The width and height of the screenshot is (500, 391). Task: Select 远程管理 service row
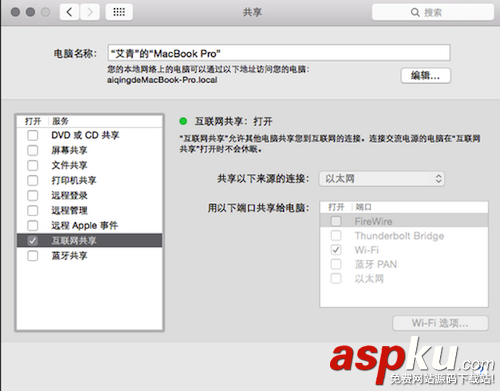pyautogui.click(x=89, y=210)
